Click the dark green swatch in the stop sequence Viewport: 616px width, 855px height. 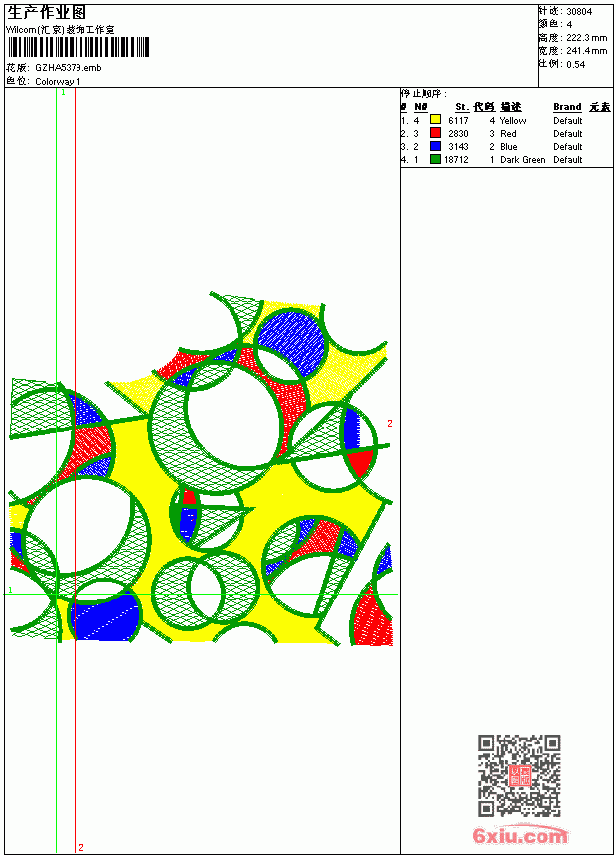tap(435, 159)
